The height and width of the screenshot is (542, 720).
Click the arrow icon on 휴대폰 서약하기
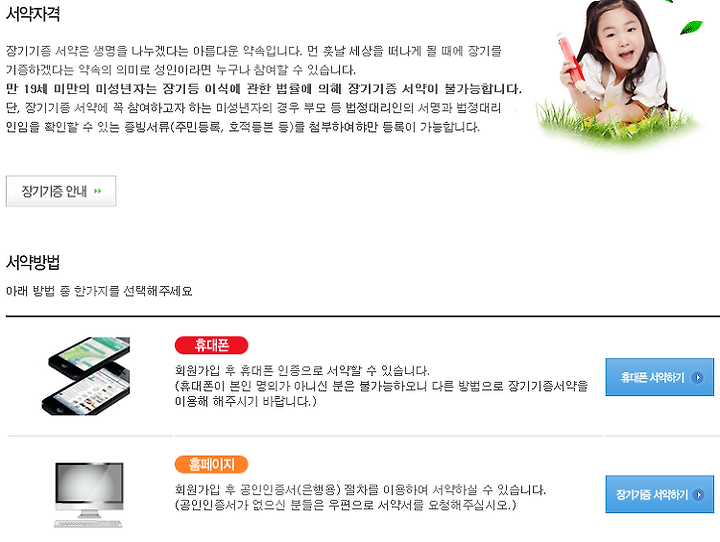click(x=698, y=378)
